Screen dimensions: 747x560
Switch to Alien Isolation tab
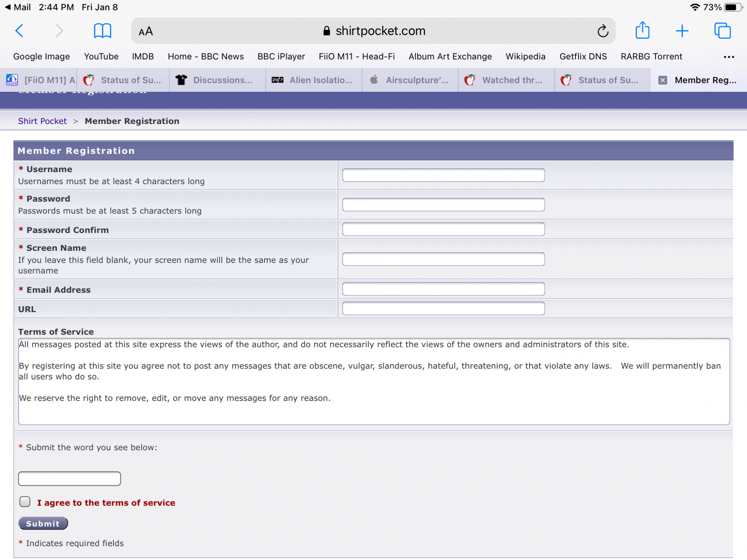(x=314, y=80)
